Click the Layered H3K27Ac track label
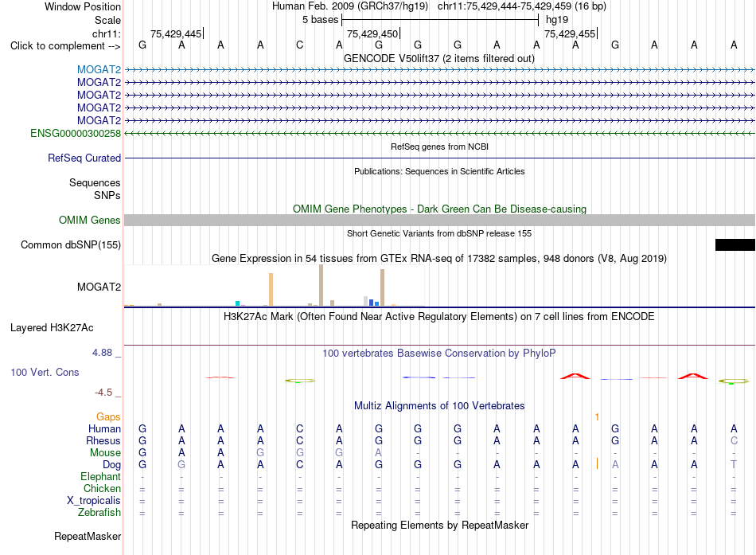Screen dimensions: 756x555 click(x=52, y=328)
